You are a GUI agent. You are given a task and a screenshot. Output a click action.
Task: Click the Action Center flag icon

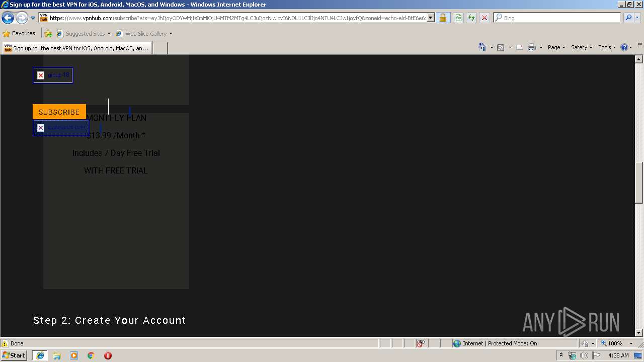596,355
